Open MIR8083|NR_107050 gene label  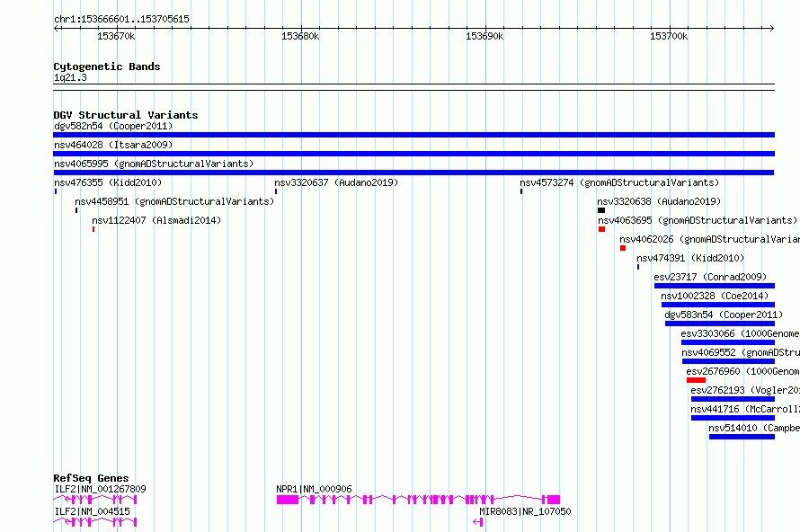[x=525, y=511]
